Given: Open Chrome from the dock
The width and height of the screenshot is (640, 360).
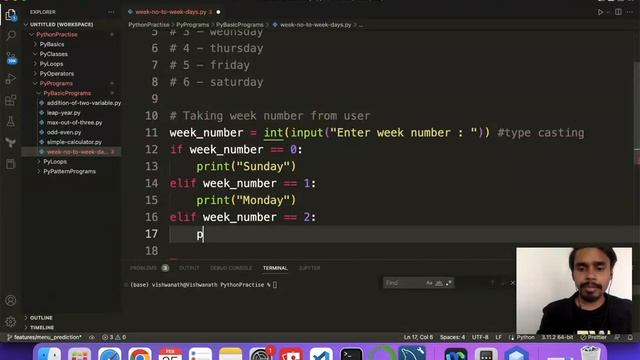Looking at the screenshot, I should point(140,353).
